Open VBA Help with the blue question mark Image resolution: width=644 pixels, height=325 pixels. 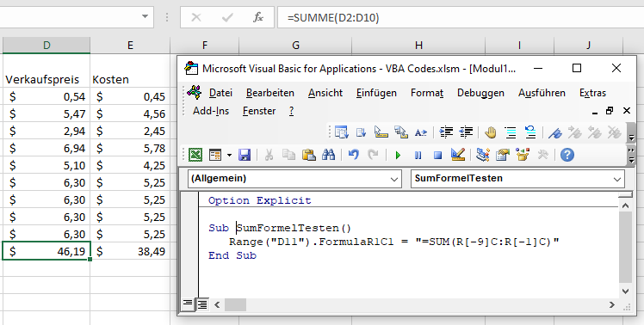(x=567, y=155)
